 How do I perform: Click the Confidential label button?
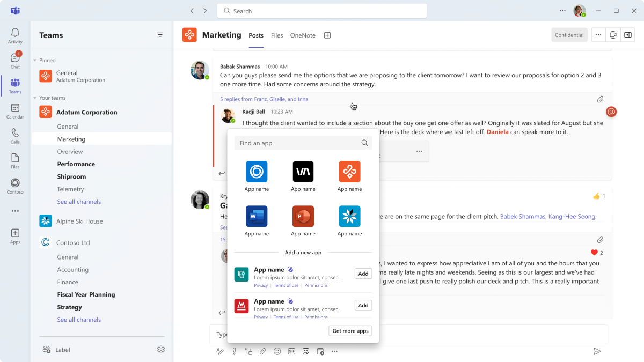tap(569, 35)
